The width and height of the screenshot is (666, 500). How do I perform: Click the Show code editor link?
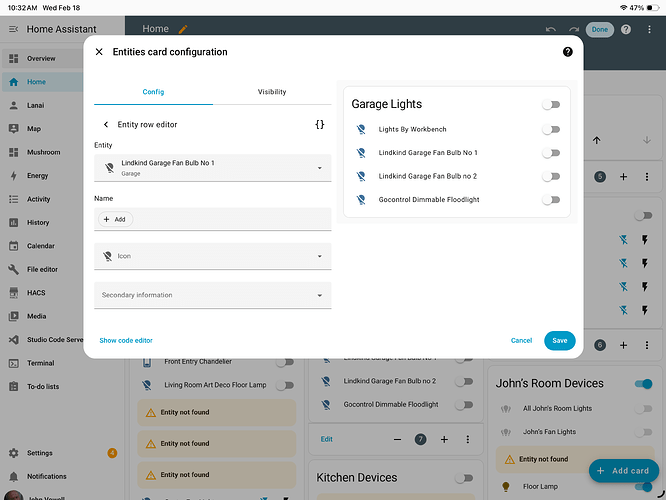[126, 341]
